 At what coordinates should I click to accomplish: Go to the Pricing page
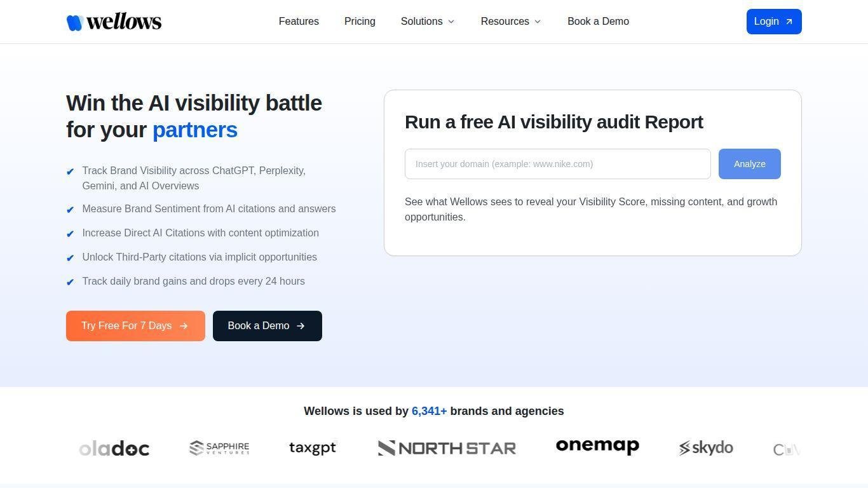360,22
